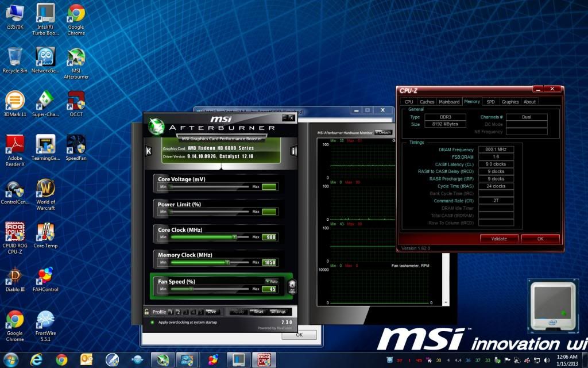588x368 pixels.
Task: Save the current Afterburner profile
Action: pos(212,312)
